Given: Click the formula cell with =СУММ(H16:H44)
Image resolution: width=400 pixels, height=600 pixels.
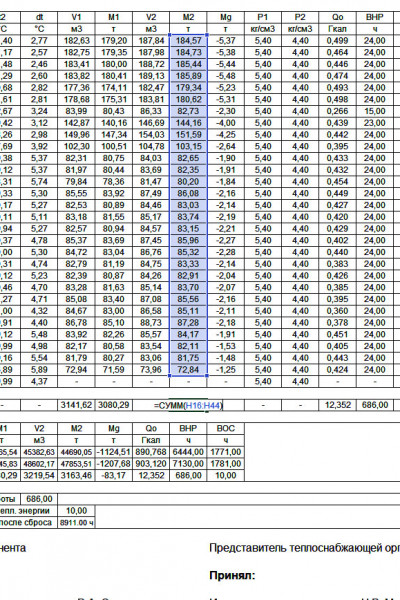Looking at the screenshot, I should point(188,405).
